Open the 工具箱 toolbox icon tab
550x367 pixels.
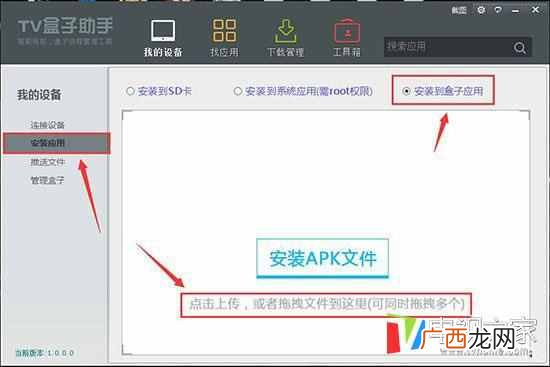[x=347, y=38]
